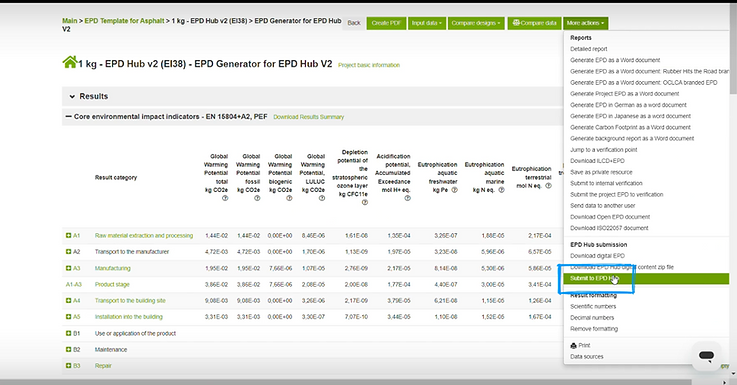
Task: Expand the B3 Repair plus icon
Action: click(x=69, y=366)
